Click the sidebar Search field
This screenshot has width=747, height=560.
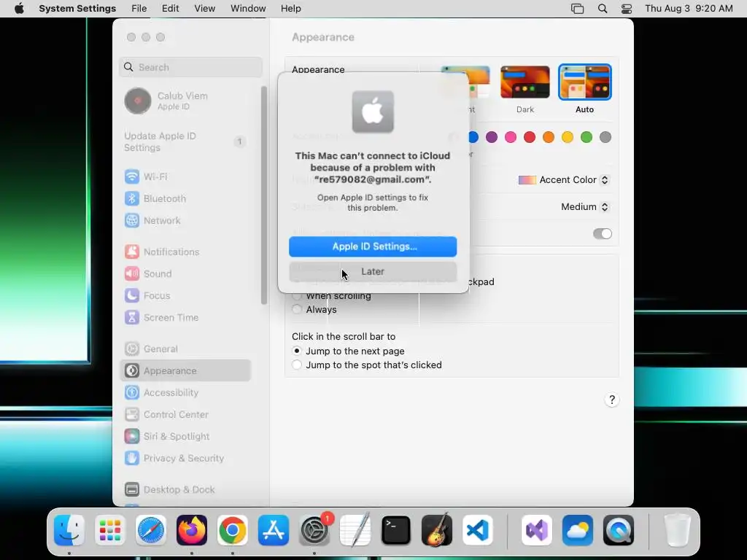pyautogui.click(x=190, y=67)
